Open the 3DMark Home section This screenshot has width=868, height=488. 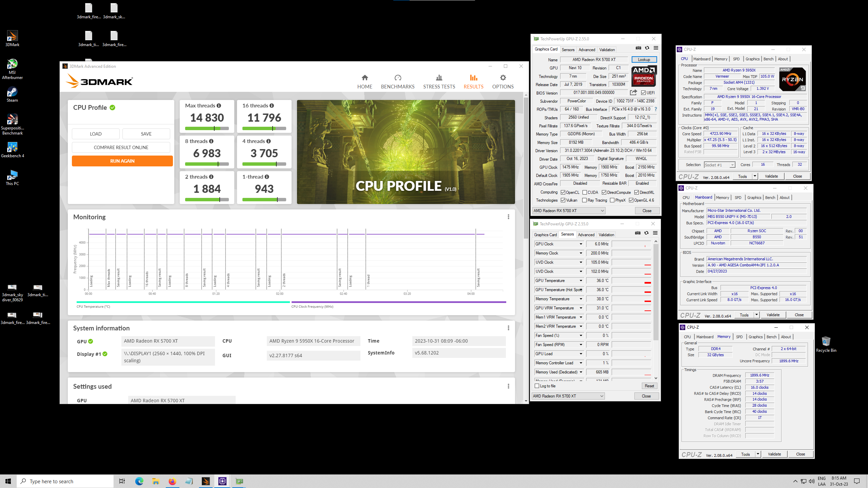(x=364, y=82)
